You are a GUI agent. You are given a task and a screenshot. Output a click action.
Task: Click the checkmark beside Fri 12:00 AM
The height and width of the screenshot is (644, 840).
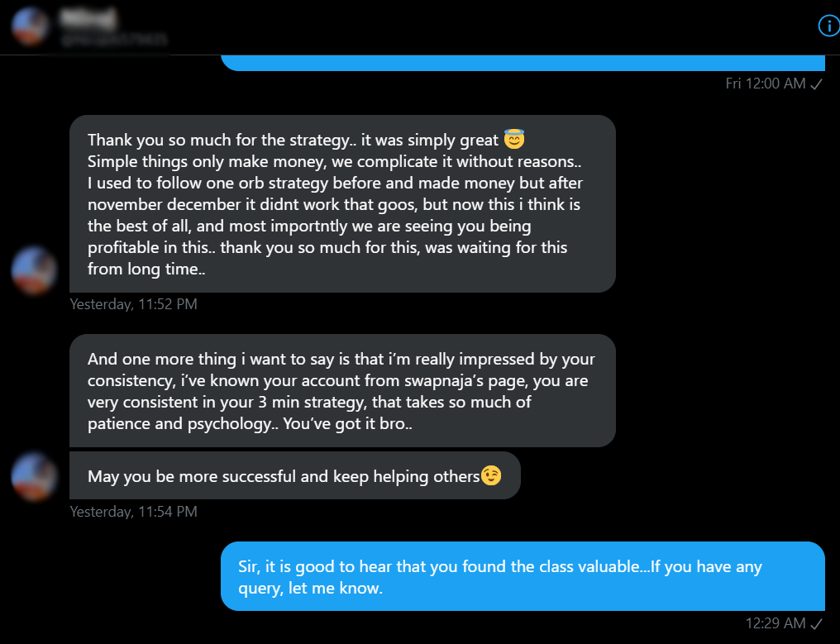point(816,83)
